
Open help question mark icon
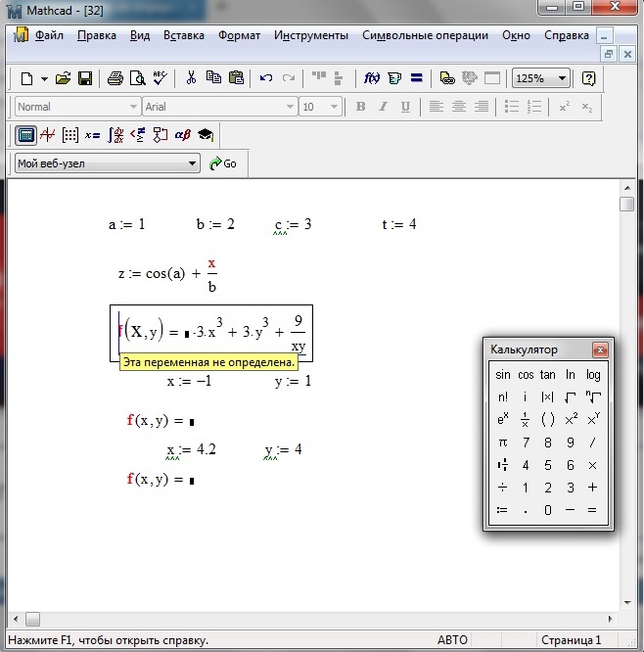[589, 78]
